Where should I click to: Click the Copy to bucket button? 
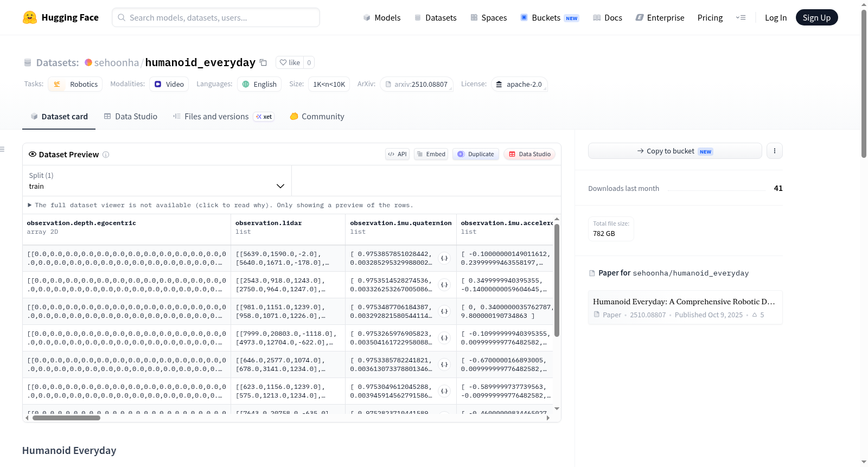pyautogui.click(x=675, y=151)
